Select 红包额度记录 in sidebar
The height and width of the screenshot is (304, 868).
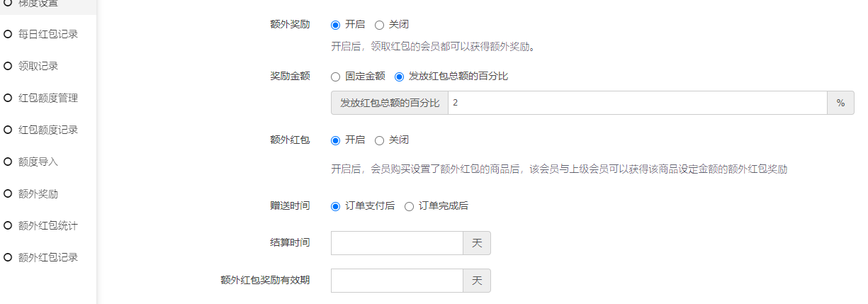pyautogui.click(x=47, y=130)
